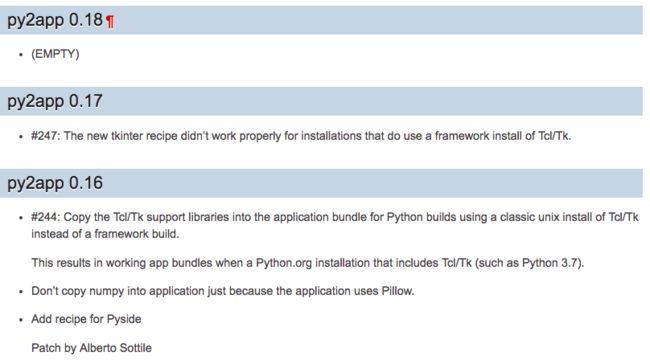Click 'Tcl/Tk.' ending the 0.17 entry
Image resolution: width=650 pixels, height=364 pixels.
point(555,136)
